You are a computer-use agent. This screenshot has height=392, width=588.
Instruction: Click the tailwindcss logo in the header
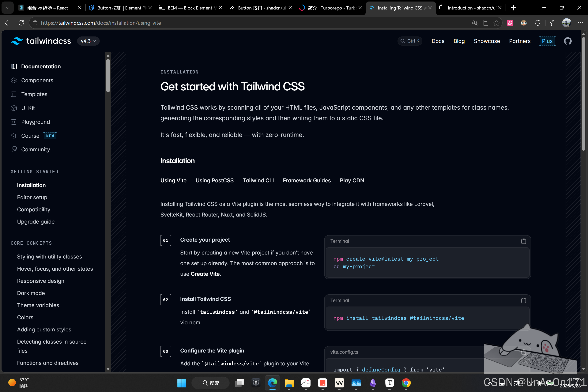[41, 41]
